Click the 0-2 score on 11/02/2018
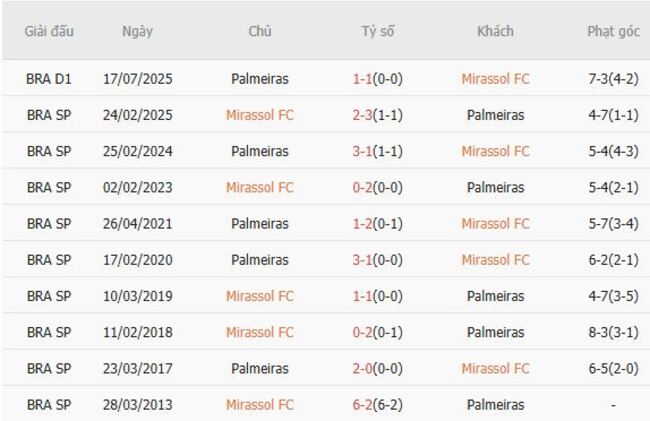This screenshot has width=650, height=421. click(x=364, y=332)
